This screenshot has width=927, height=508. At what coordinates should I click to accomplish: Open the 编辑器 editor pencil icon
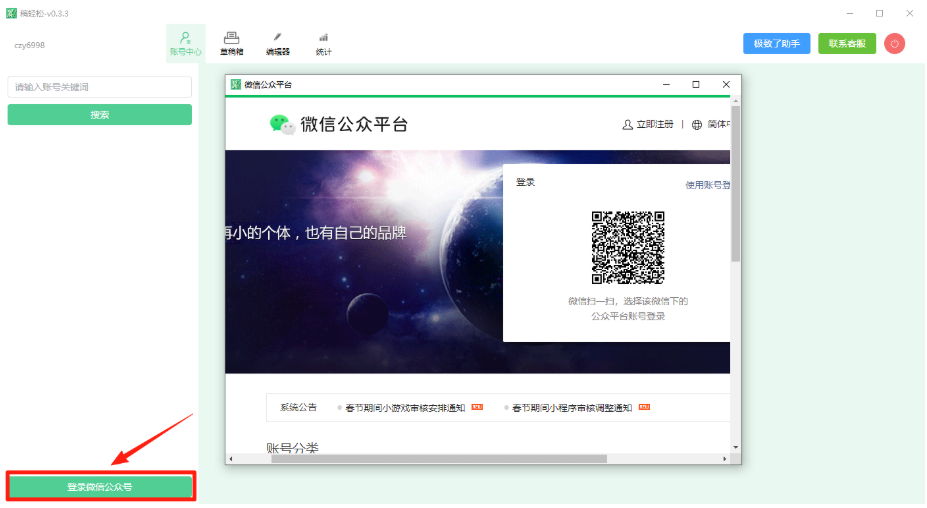[277, 43]
